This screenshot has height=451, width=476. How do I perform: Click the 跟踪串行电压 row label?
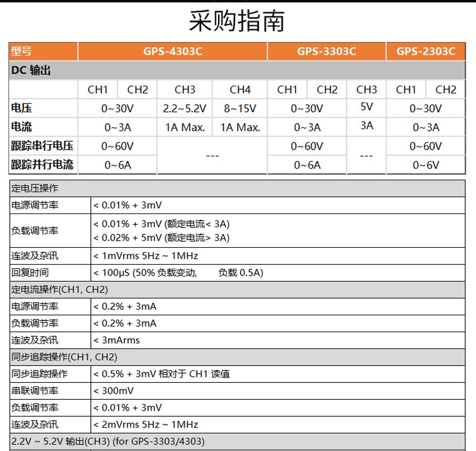pyautogui.click(x=42, y=146)
